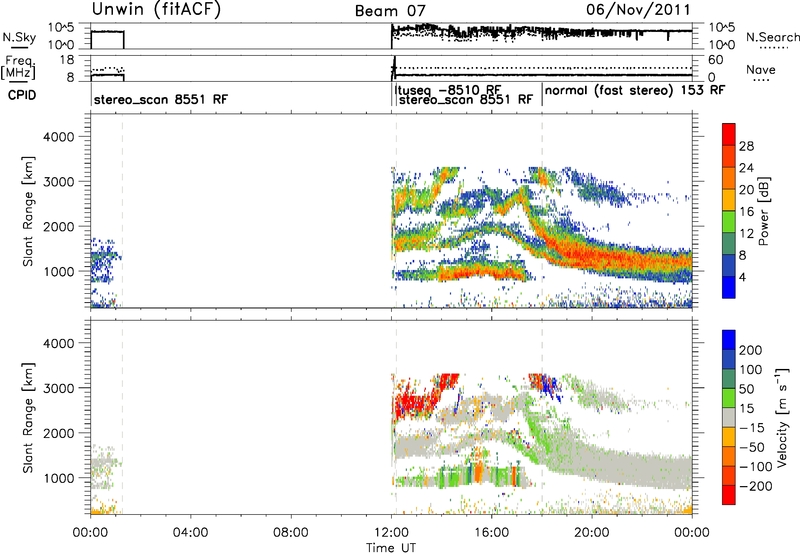800x554 pixels.
Task: Click the '20:00' time tick label
Action: click(x=592, y=533)
